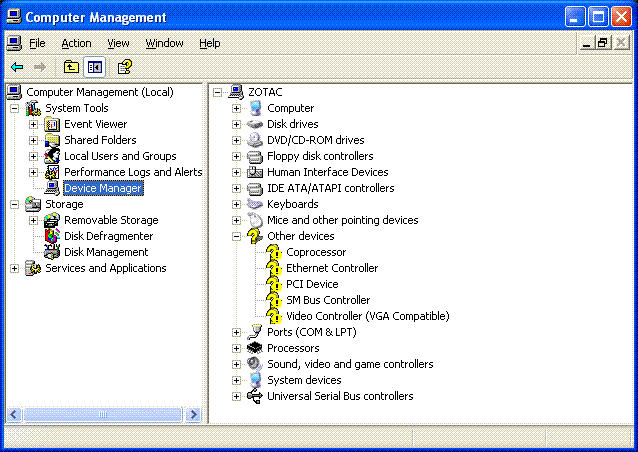Click the Event Viewer icon
Image resolution: width=638 pixels, height=452 pixels.
tap(52, 124)
